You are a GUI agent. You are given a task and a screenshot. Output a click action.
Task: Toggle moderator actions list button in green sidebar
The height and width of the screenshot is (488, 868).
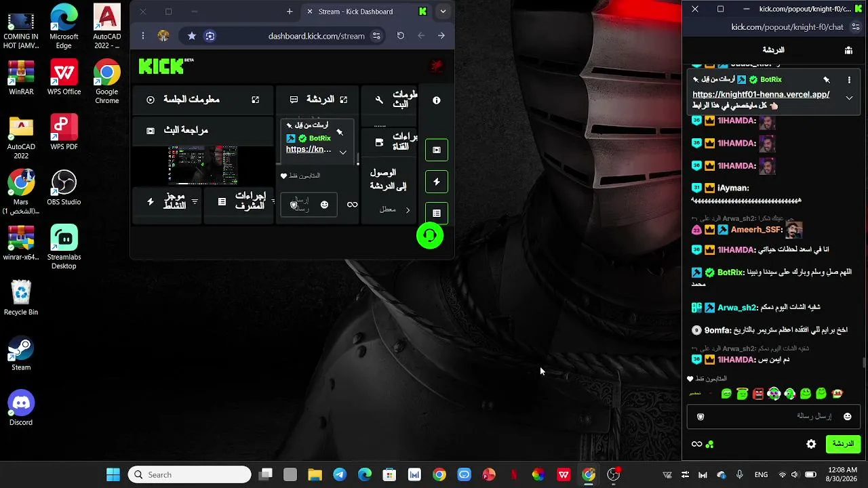[437, 213]
